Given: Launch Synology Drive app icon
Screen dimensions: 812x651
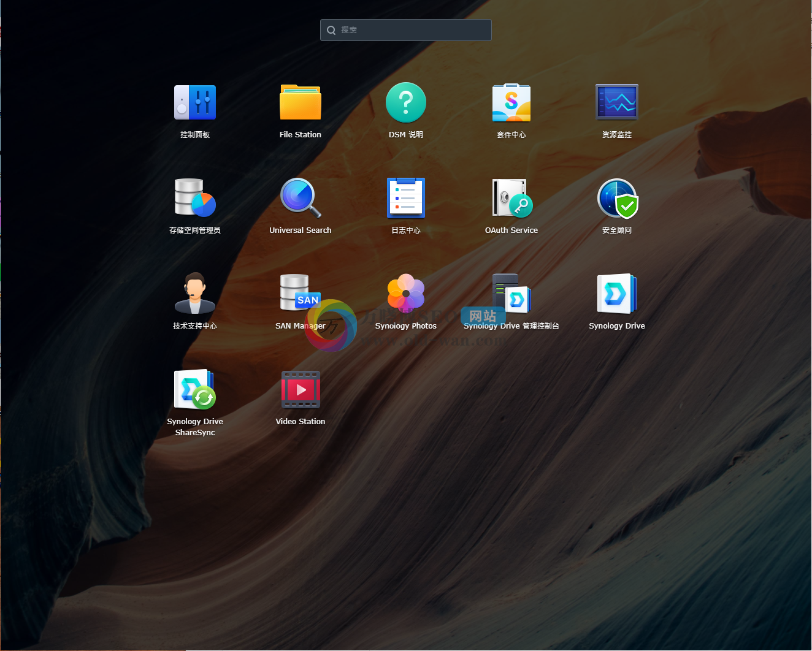Looking at the screenshot, I should [617, 294].
